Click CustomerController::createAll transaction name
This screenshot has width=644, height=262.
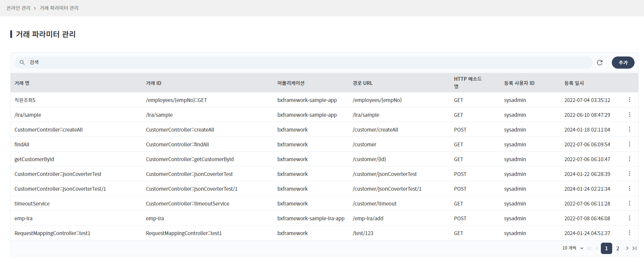pos(48,130)
